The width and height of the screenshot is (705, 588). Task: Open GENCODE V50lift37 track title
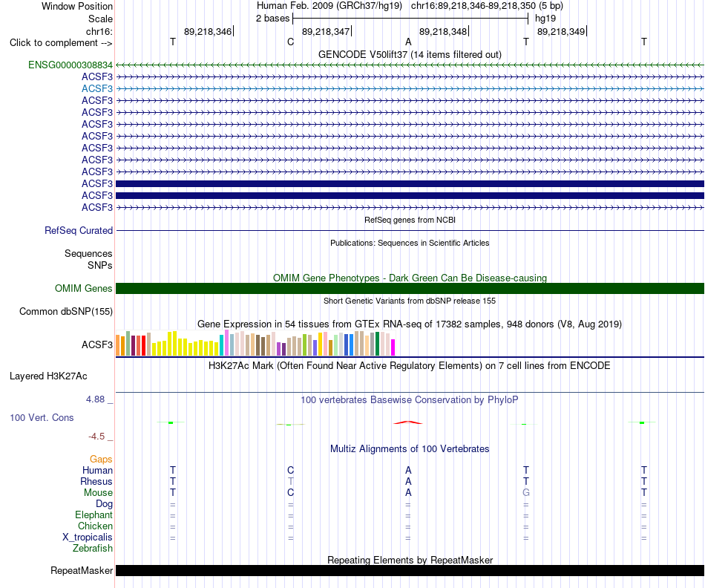tap(410, 54)
